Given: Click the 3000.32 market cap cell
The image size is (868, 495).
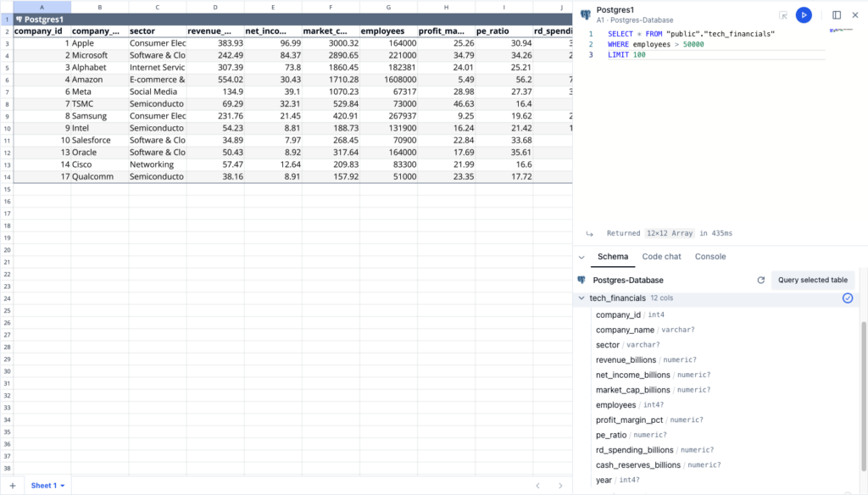Looking at the screenshot, I should click(331, 43).
